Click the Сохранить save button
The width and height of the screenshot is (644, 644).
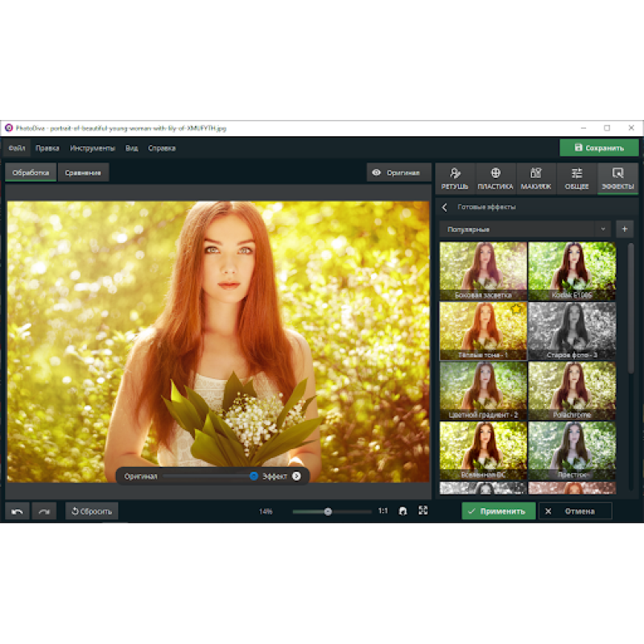click(599, 148)
